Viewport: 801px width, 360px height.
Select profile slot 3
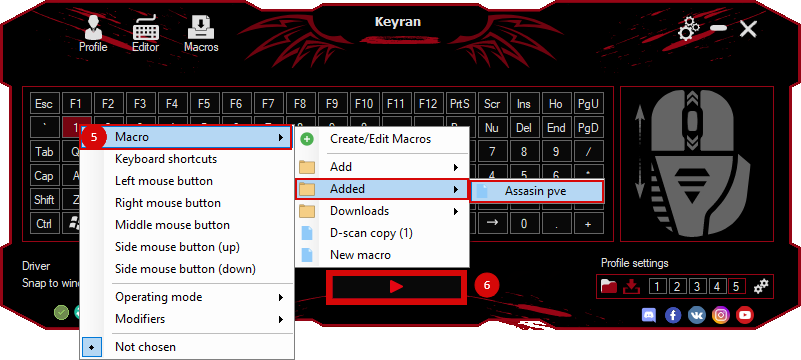pyautogui.click(x=697, y=286)
